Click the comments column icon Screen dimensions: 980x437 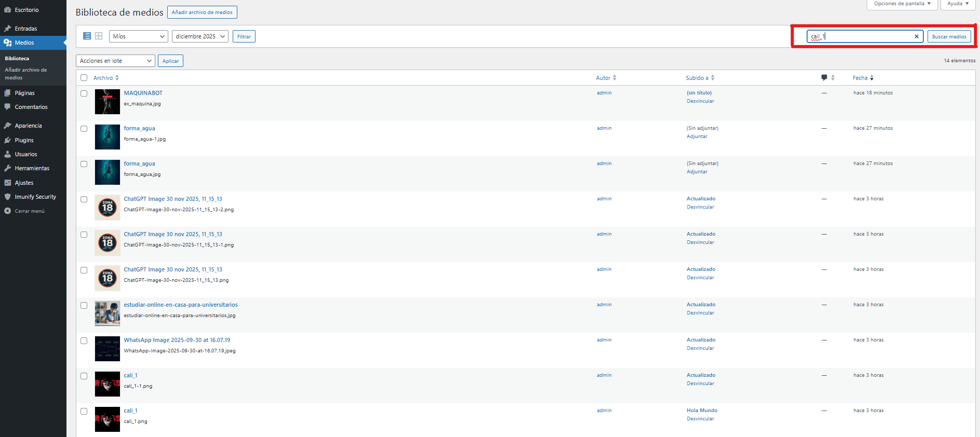[824, 78]
